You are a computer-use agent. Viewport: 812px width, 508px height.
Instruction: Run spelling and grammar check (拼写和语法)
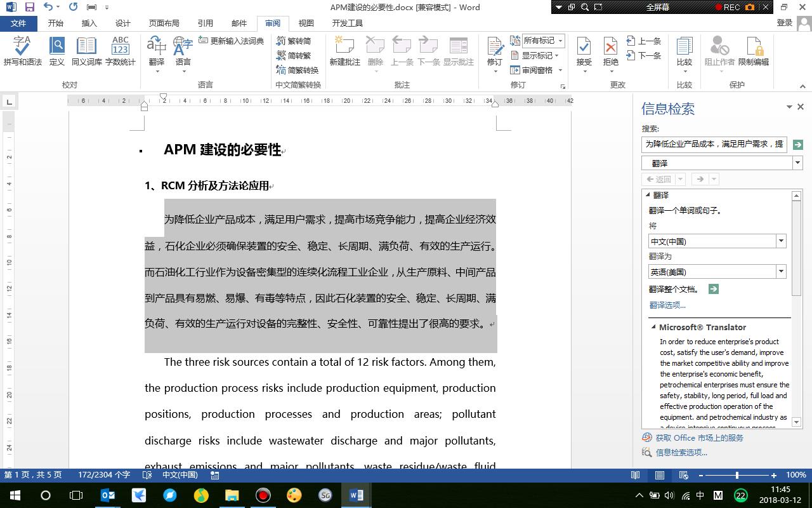22,51
